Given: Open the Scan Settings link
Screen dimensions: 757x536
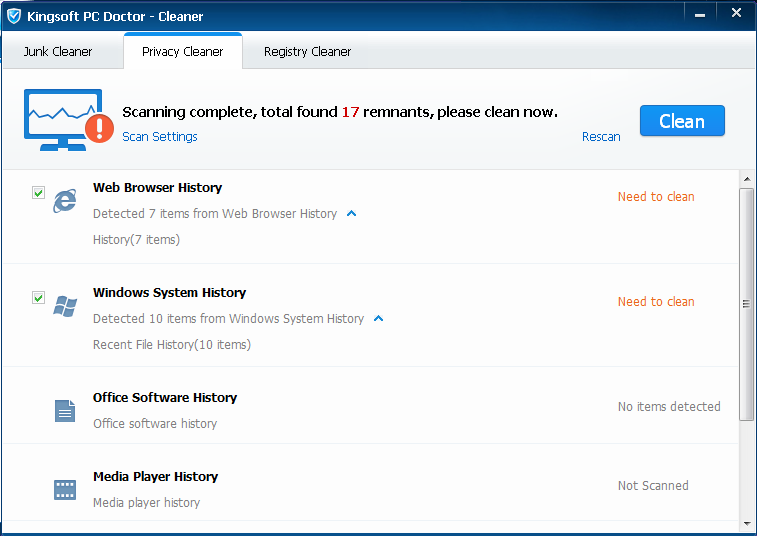Looking at the screenshot, I should click(x=160, y=137).
